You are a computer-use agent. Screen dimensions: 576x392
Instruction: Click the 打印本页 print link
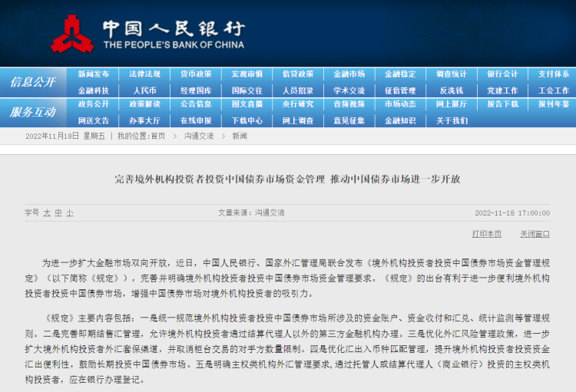pos(486,233)
